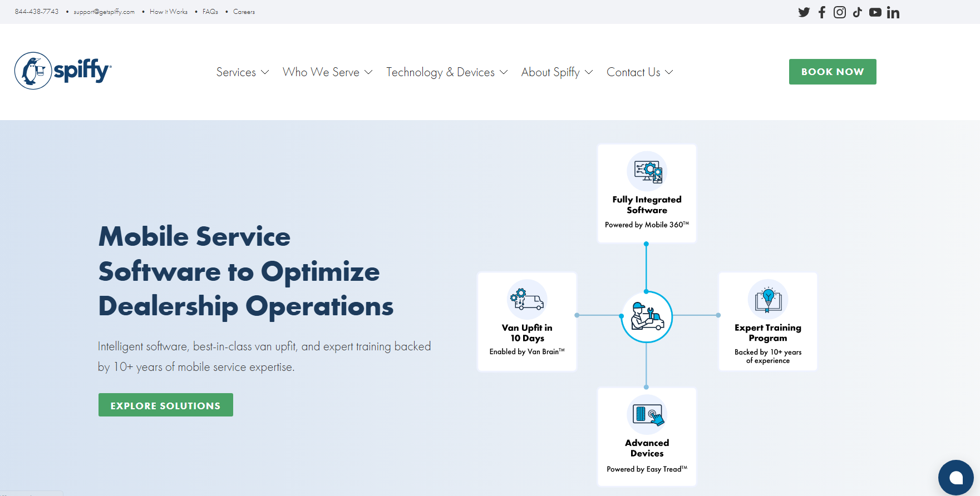Click the Intelligent software subheading paragraph
The width and height of the screenshot is (980, 496).
click(264, 356)
